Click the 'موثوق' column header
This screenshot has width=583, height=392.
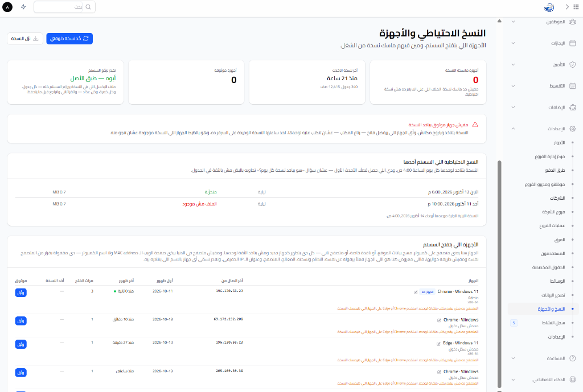click(21, 280)
